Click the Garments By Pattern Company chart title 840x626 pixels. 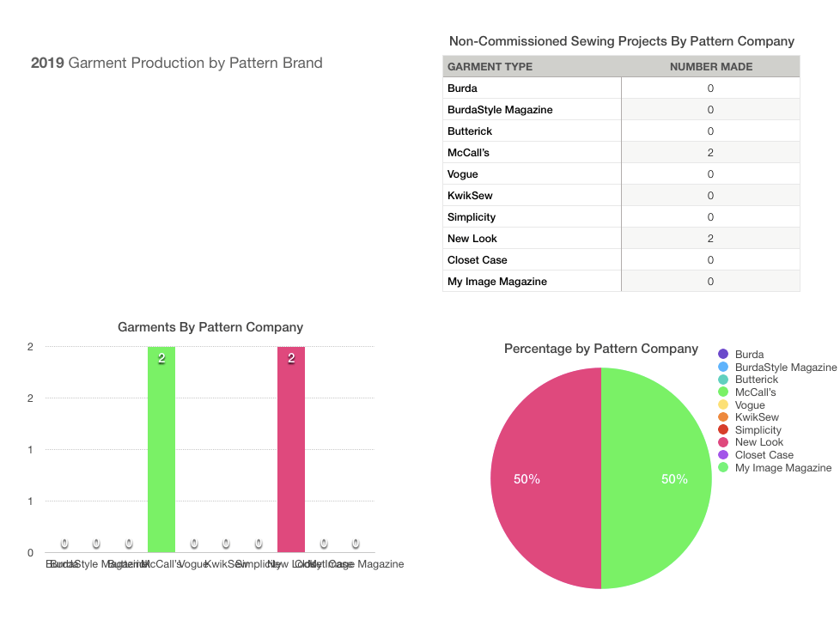click(210, 327)
